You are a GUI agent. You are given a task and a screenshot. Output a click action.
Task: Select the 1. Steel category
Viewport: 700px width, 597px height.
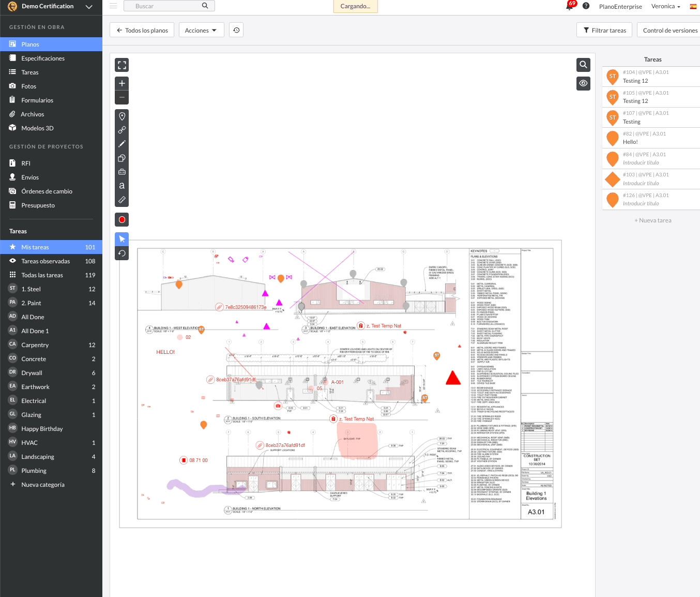coord(51,289)
